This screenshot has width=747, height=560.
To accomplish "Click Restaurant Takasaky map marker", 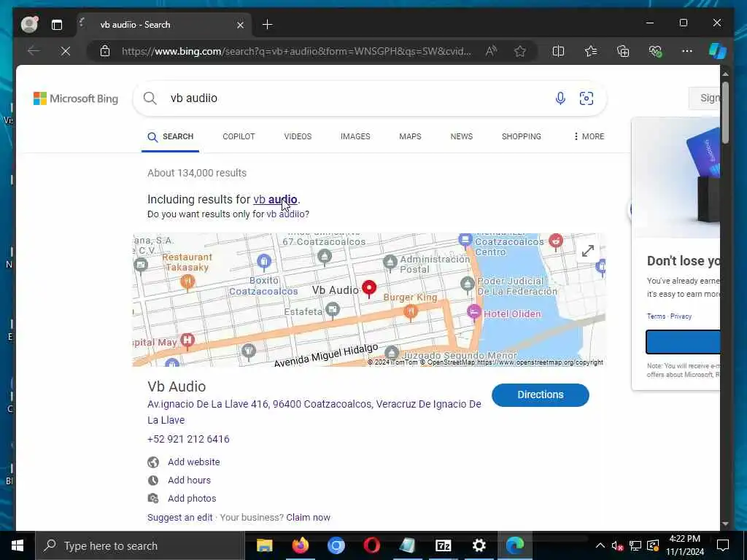I will click(187, 281).
